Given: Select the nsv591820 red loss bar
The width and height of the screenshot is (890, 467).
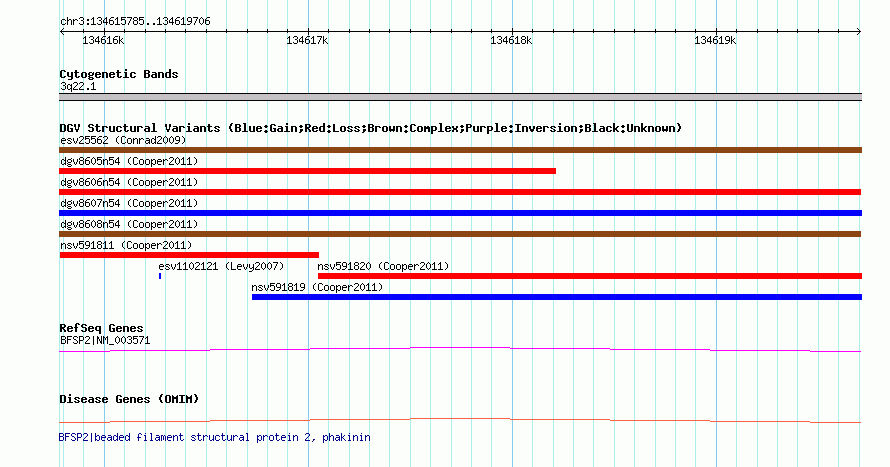Looking at the screenshot, I should tap(590, 276).
